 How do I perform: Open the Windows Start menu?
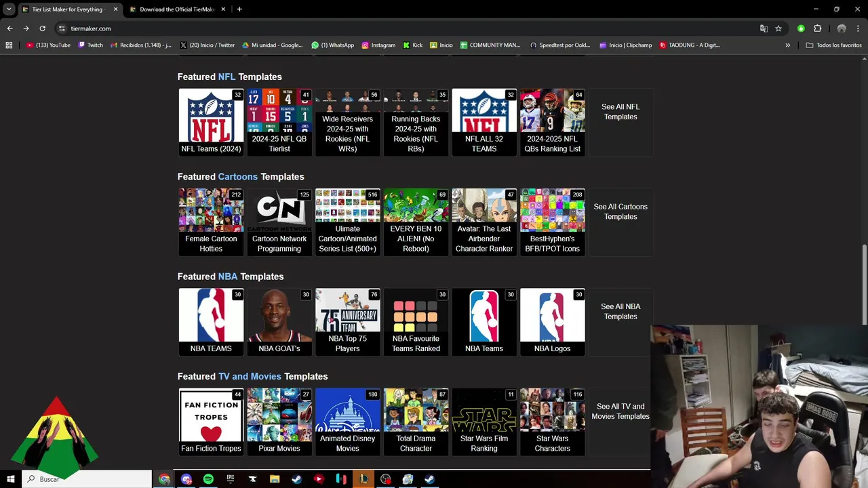coord(10,479)
